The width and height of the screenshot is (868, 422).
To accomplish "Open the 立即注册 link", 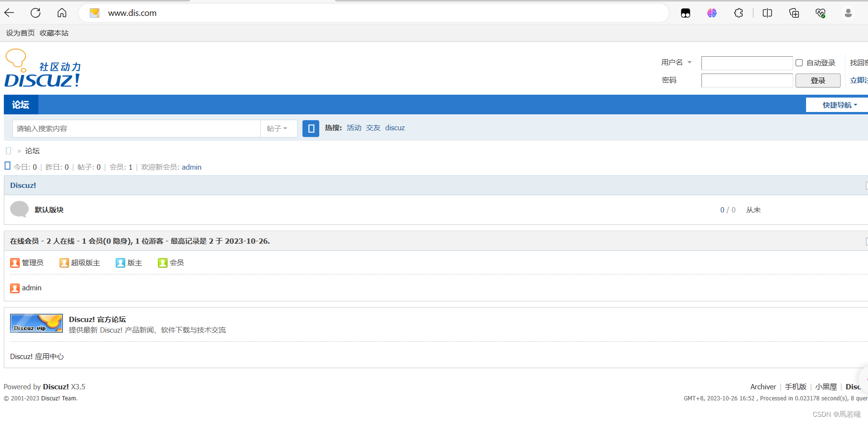I will (859, 80).
